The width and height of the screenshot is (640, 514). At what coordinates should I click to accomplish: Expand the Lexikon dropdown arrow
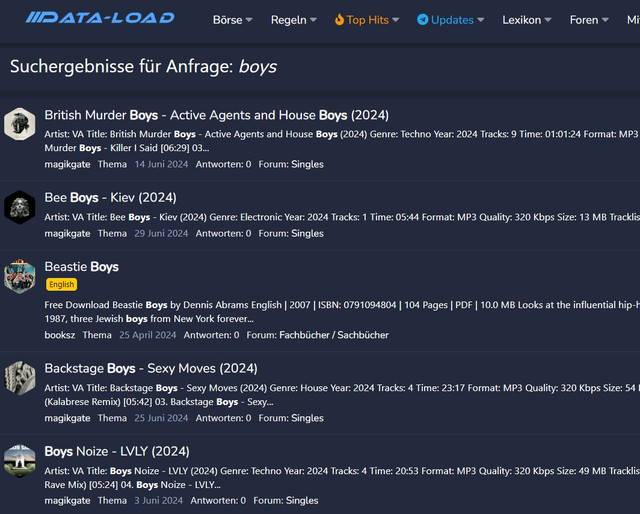pos(548,20)
